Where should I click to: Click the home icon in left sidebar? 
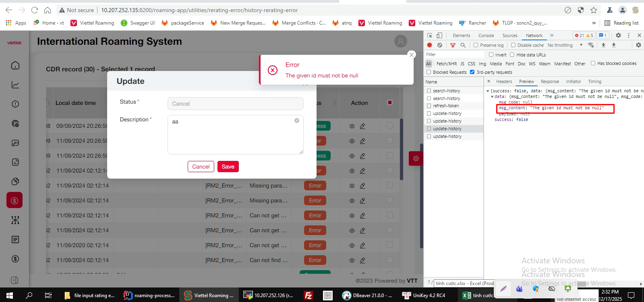point(15,65)
